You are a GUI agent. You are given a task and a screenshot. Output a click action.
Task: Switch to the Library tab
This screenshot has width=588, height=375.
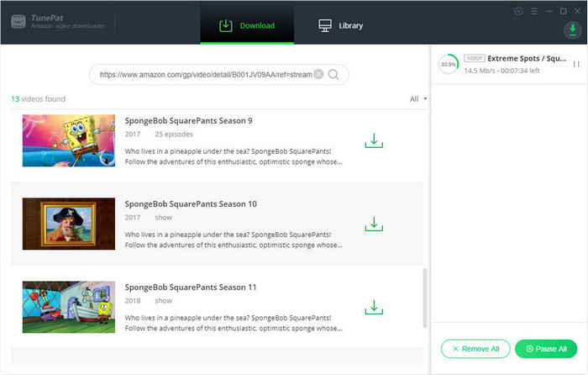tap(340, 25)
